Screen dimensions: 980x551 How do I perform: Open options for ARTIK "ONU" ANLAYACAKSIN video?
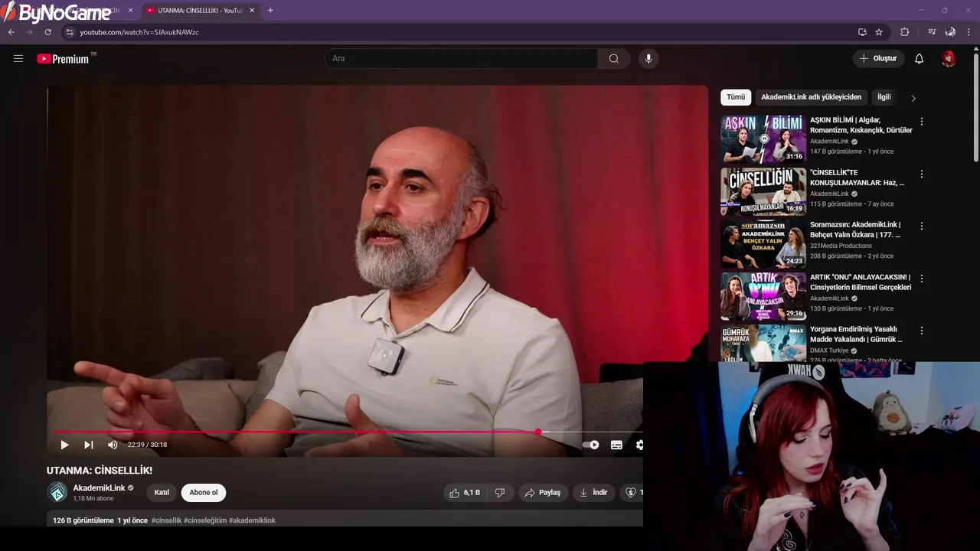922,279
